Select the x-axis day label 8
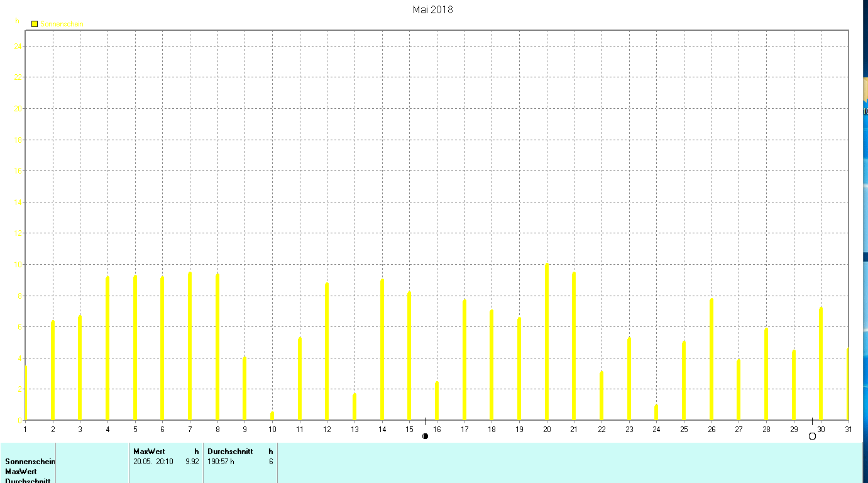The width and height of the screenshot is (868, 483). (217, 430)
